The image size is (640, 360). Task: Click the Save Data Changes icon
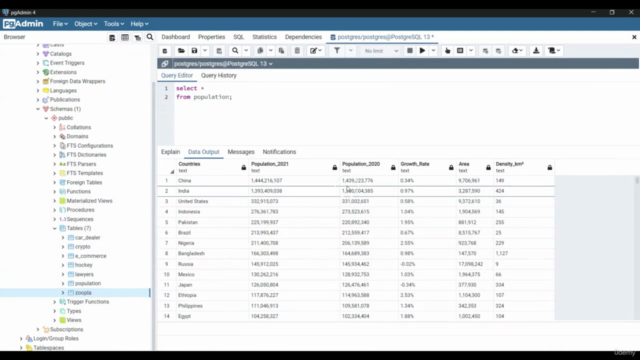click(219, 51)
